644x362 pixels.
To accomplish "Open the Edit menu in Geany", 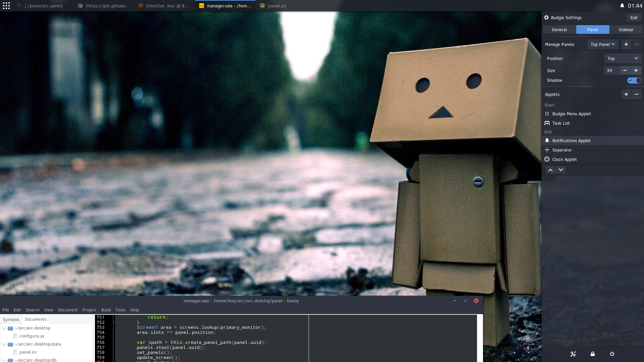I will pyautogui.click(x=17, y=310).
